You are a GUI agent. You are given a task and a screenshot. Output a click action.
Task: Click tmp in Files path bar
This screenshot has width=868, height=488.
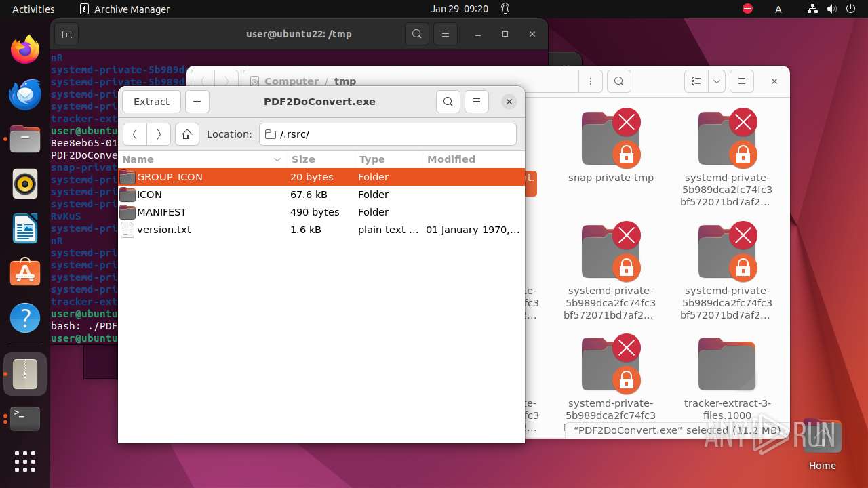tap(345, 81)
